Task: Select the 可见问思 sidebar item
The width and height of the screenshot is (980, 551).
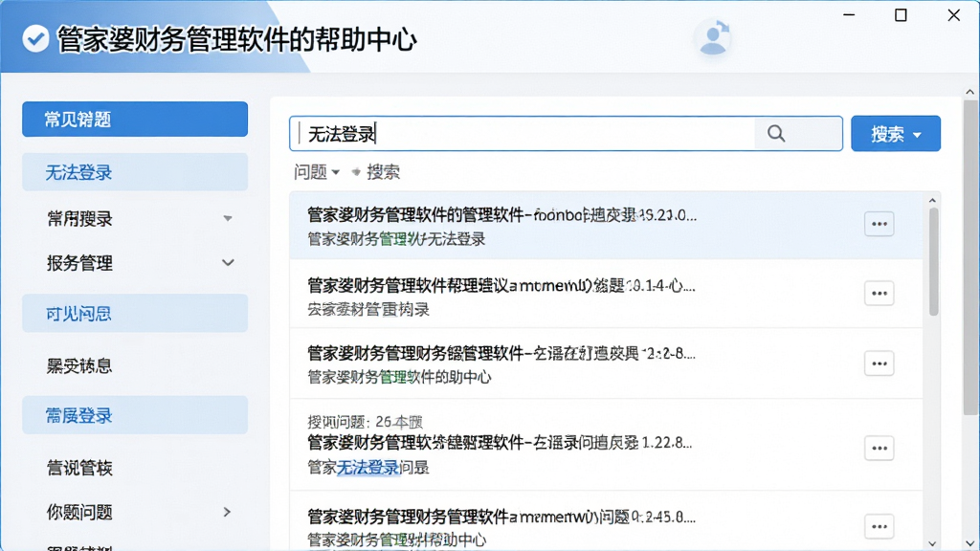Action: [135, 314]
